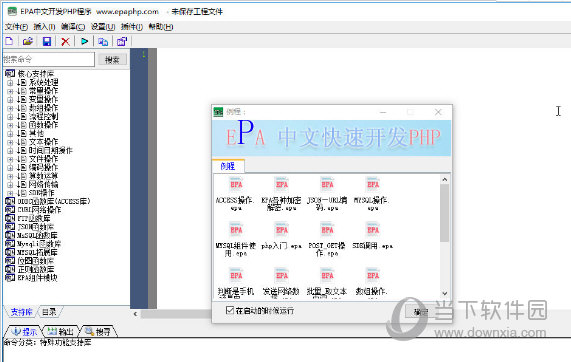Image resolution: width=571 pixels, height=362 pixels.
Task: Click the last toolbar icon with purple boxes
Action: pyautogui.click(x=122, y=42)
